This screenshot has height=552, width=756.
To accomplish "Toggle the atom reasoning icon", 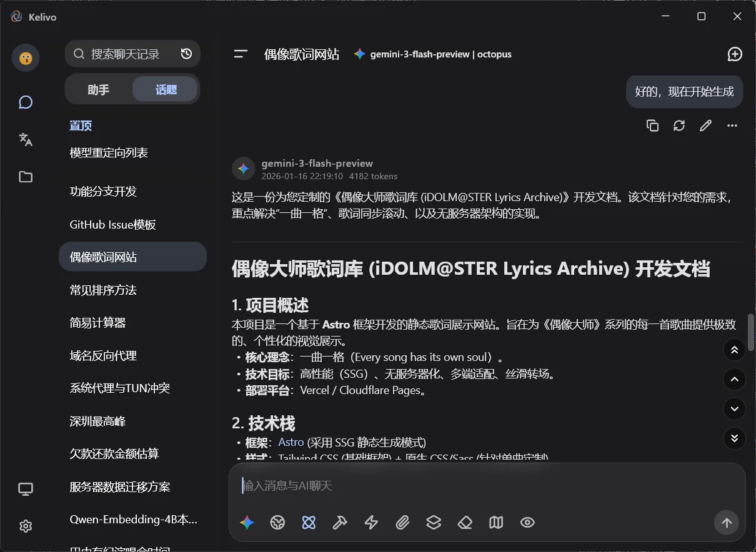I will coord(309,523).
